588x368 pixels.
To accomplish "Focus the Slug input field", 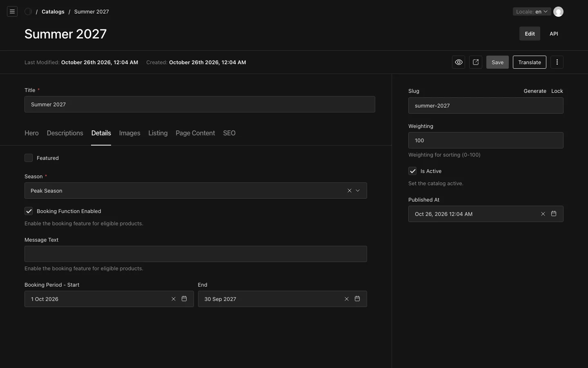I will 486,105.
